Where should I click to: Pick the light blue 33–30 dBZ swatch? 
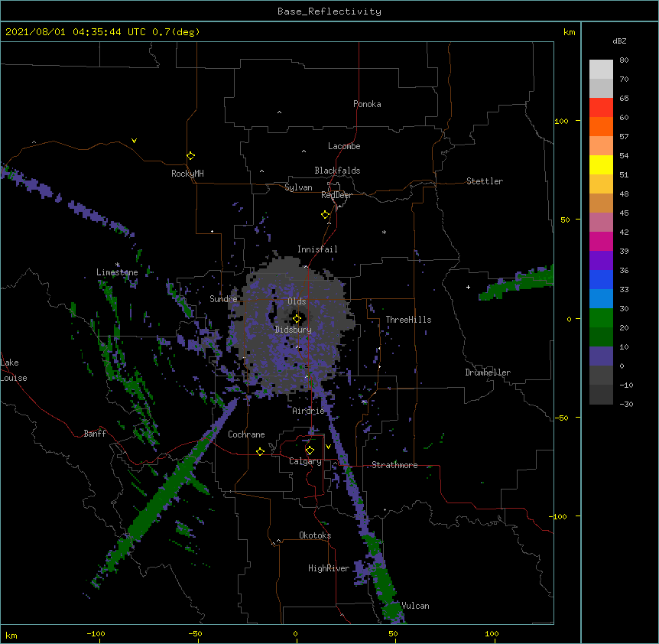[601, 298]
